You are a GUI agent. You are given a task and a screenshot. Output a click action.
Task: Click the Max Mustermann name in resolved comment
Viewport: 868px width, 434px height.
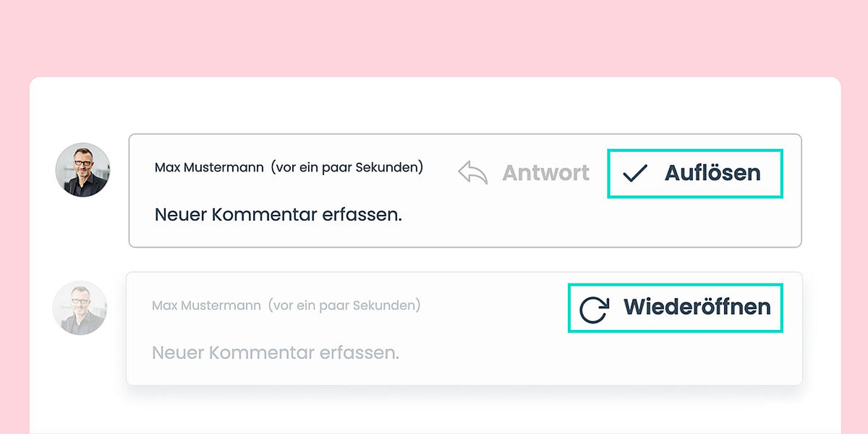click(206, 305)
